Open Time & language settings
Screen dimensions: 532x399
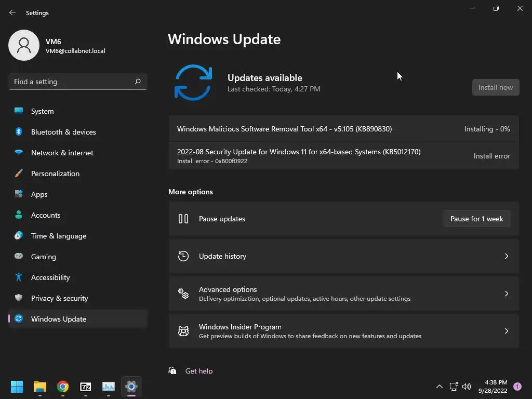coord(78,236)
